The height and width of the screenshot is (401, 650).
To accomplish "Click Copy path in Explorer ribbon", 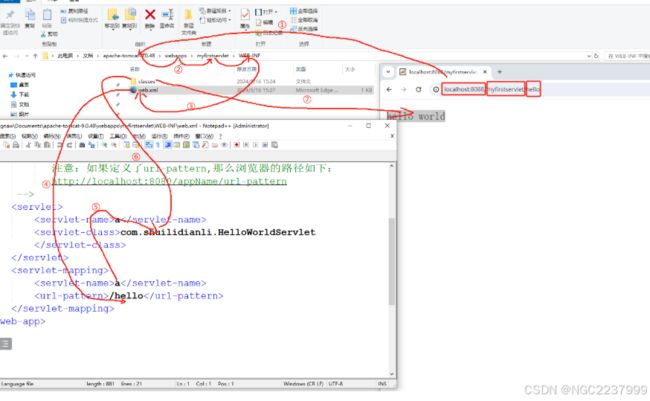I will point(75,11).
